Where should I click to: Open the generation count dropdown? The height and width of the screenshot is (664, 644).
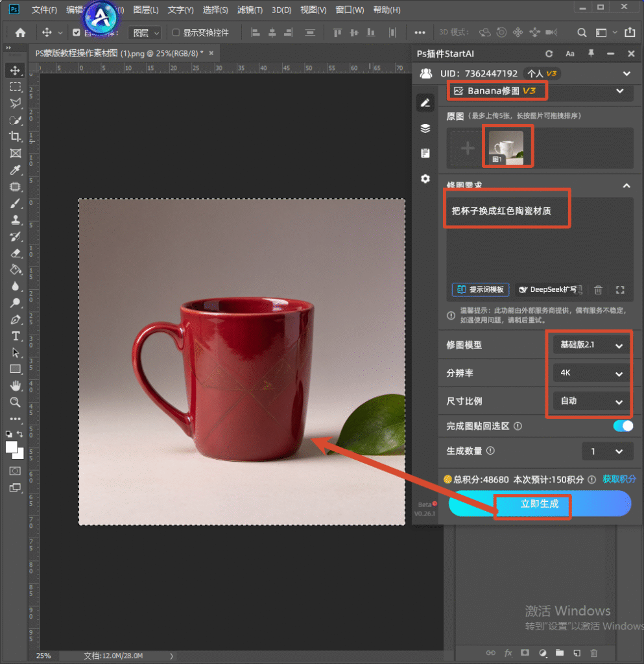[608, 451]
